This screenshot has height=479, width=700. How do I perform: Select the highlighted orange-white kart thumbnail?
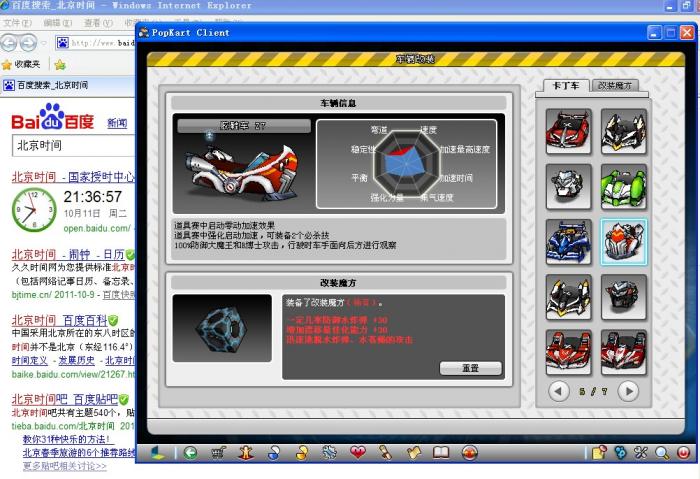pyautogui.click(x=624, y=242)
